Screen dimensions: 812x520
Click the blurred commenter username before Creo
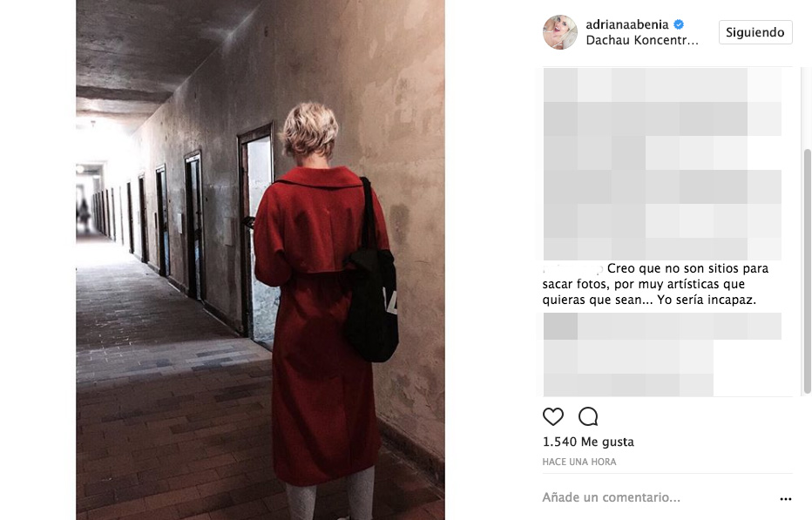pos(572,269)
